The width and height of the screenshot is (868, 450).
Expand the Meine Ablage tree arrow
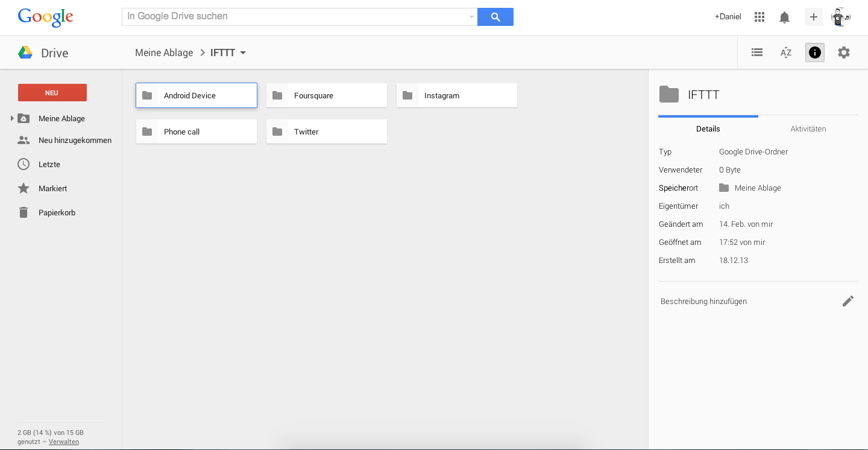click(x=12, y=118)
